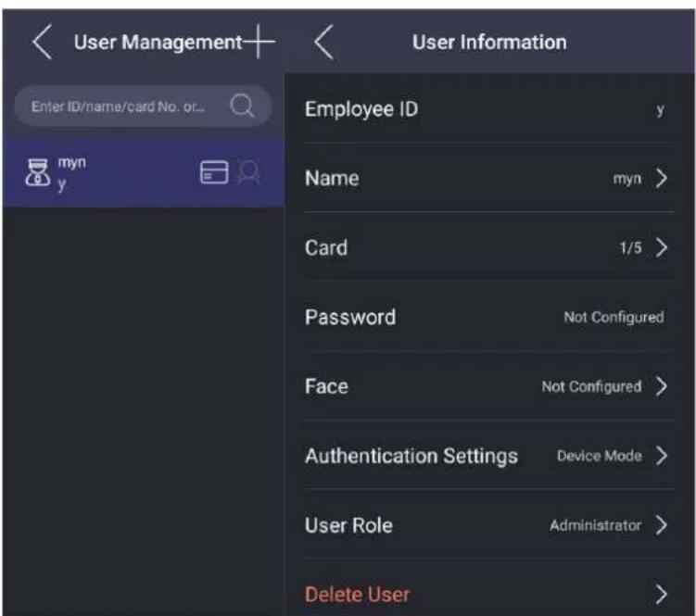The image size is (696, 616).
Task: Open Card row chevron
Action: pos(662,247)
